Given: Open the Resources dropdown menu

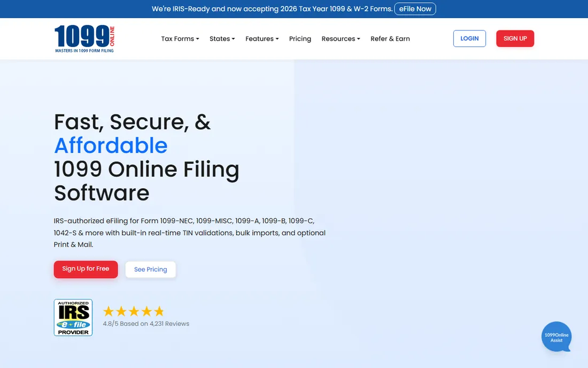Looking at the screenshot, I should 341,39.
